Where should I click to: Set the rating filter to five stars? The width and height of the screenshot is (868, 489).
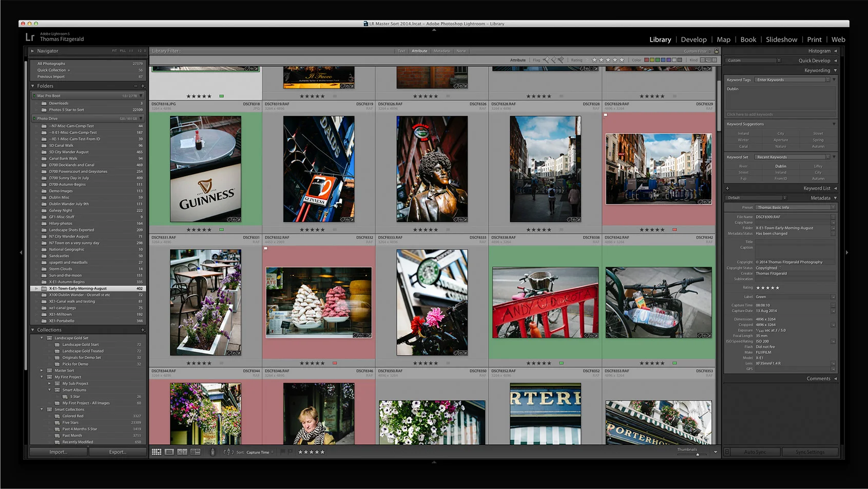click(x=622, y=60)
